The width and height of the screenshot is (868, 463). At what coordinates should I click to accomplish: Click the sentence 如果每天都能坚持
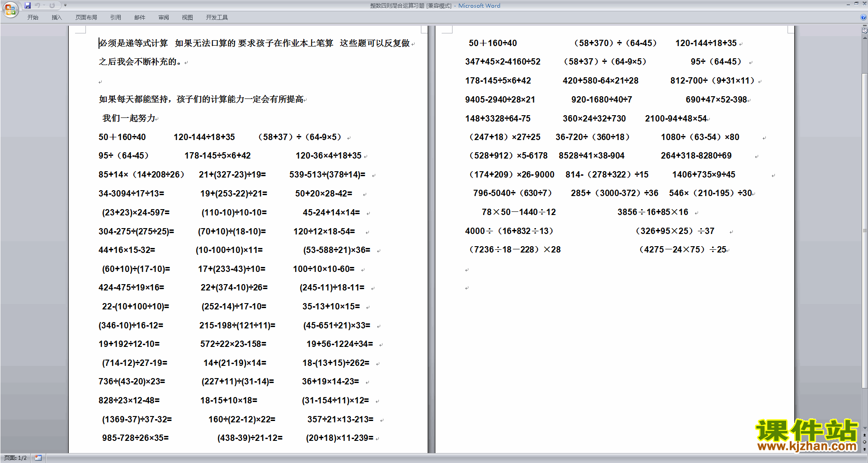pyautogui.click(x=133, y=99)
